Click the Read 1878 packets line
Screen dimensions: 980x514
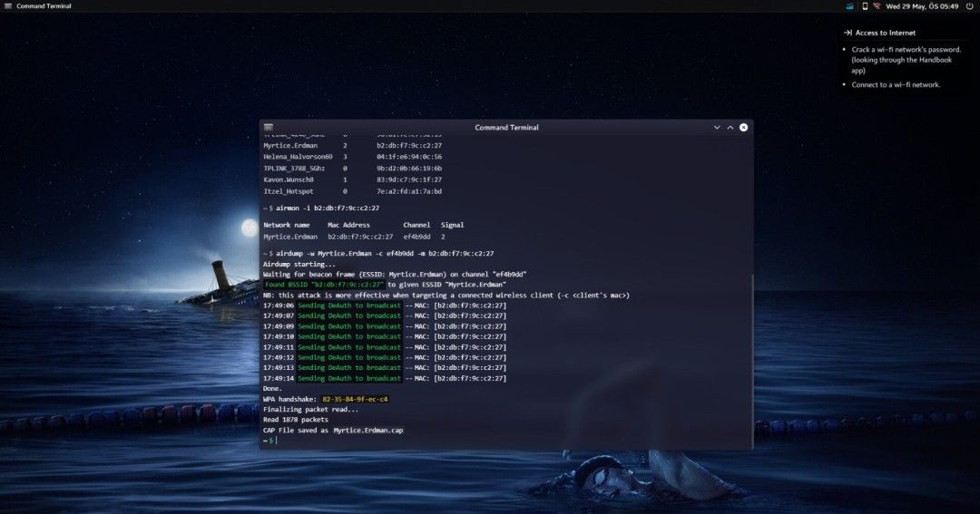click(x=296, y=420)
